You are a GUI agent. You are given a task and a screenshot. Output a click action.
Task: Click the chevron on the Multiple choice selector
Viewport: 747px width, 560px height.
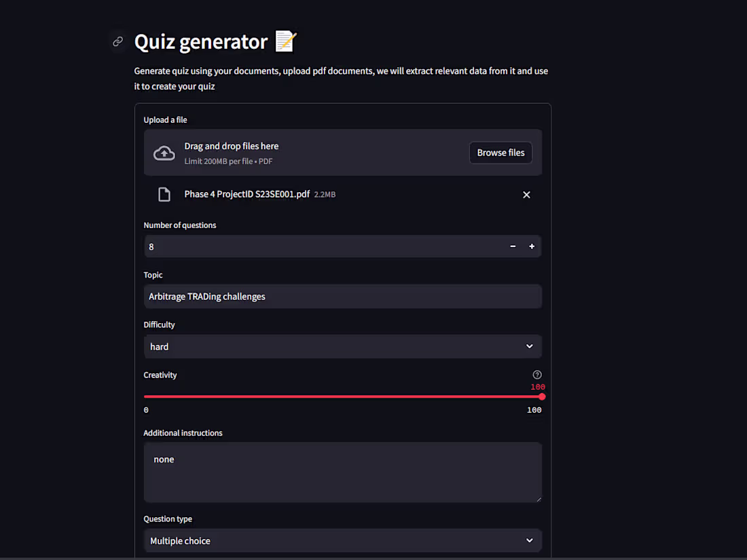click(529, 540)
